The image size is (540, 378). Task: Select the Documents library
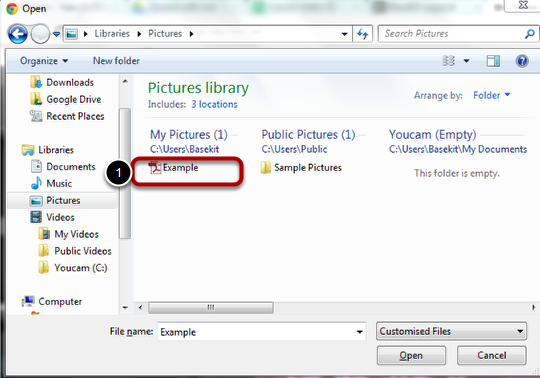[71, 167]
